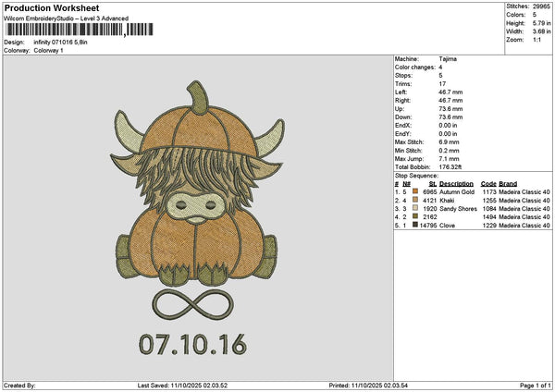Click the 'Colorway 1' value
Screen dimensions: 555x392
point(48,50)
